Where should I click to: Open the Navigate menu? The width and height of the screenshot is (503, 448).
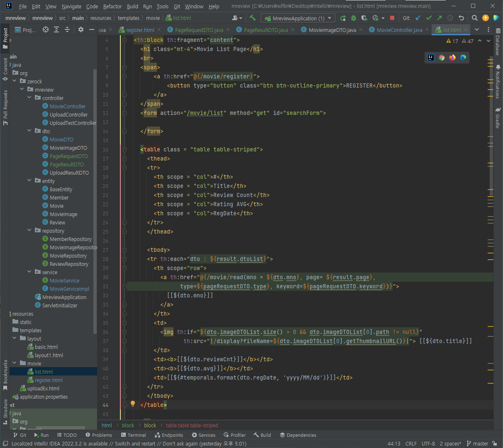pos(71,6)
